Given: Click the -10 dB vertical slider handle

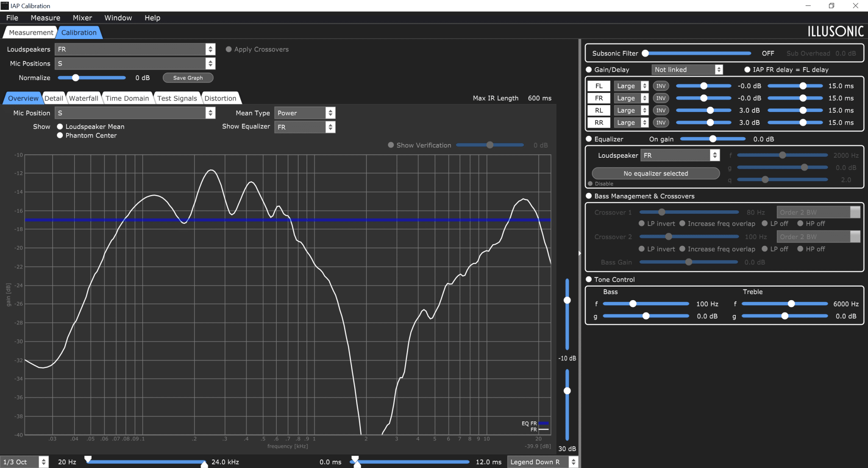Looking at the screenshot, I should pos(567,300).
